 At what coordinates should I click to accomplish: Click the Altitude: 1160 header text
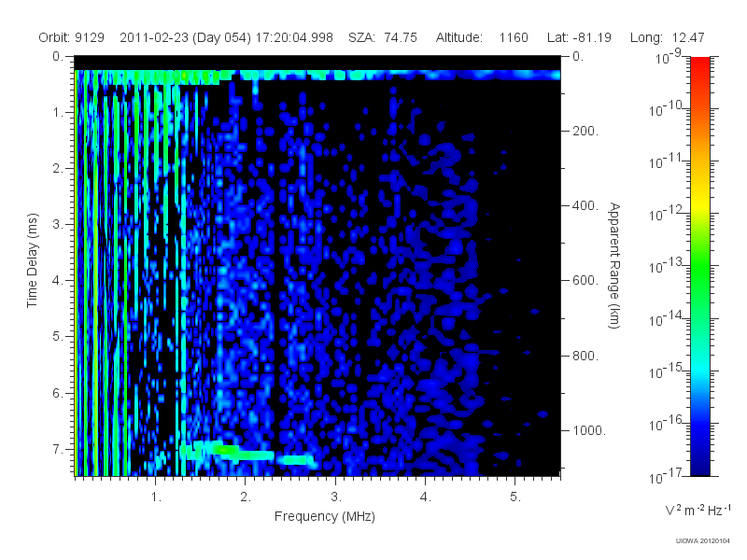coord(482,37)
